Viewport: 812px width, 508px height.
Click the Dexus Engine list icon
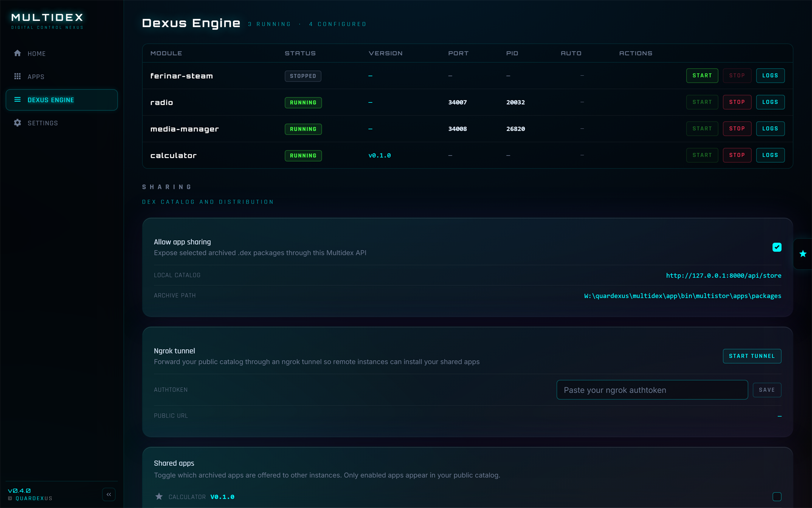tap(17, 100)
